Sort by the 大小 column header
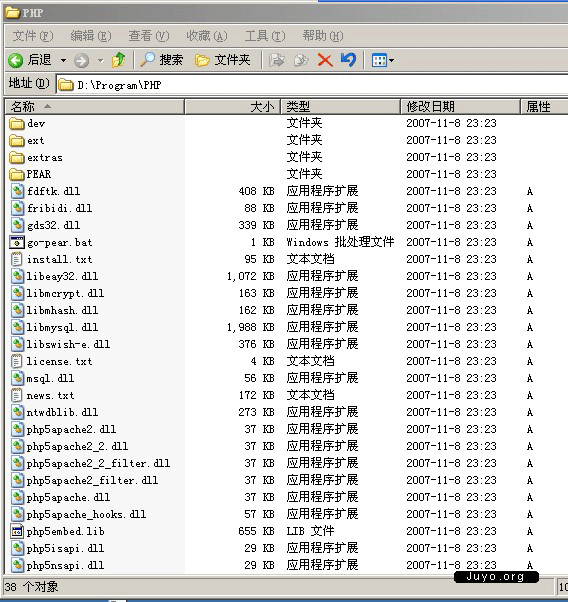Viewport: 568px width, 602px height. click(233, 106)
